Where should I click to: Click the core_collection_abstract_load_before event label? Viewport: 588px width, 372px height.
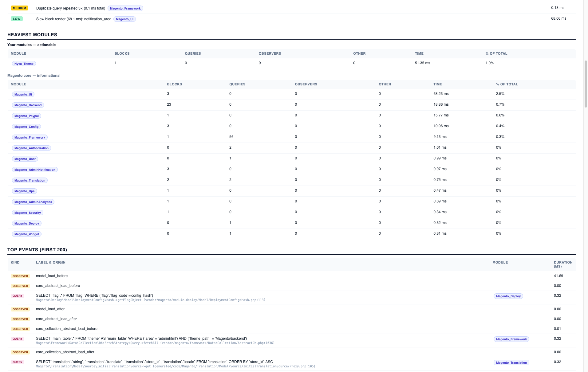67,329
